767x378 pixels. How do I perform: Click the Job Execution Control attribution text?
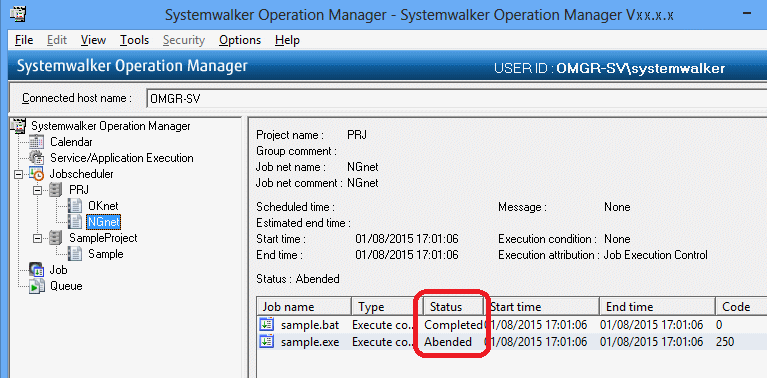(655, 255)
